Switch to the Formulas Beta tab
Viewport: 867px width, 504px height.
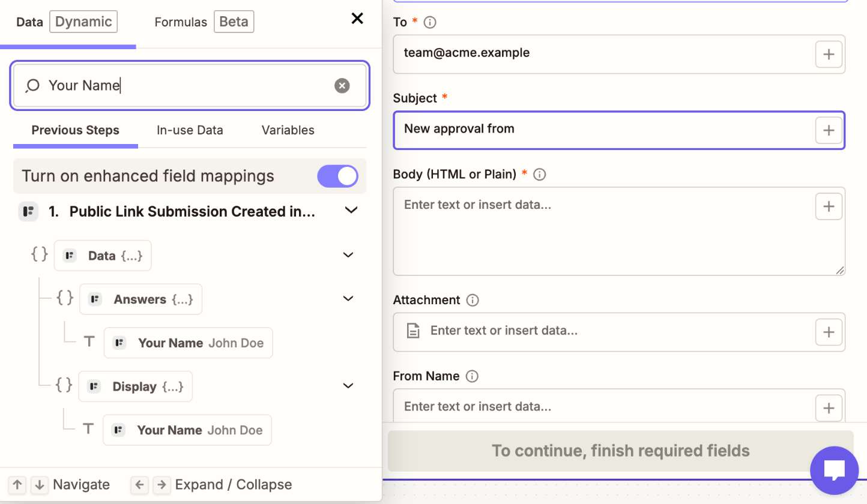pyautogui.click(x=204, y=22)
